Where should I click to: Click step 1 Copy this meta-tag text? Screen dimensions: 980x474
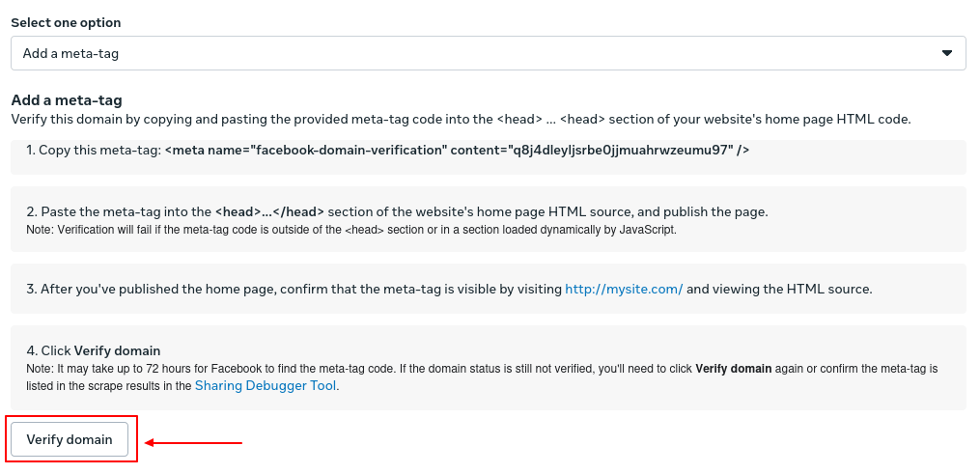point(95,150)
